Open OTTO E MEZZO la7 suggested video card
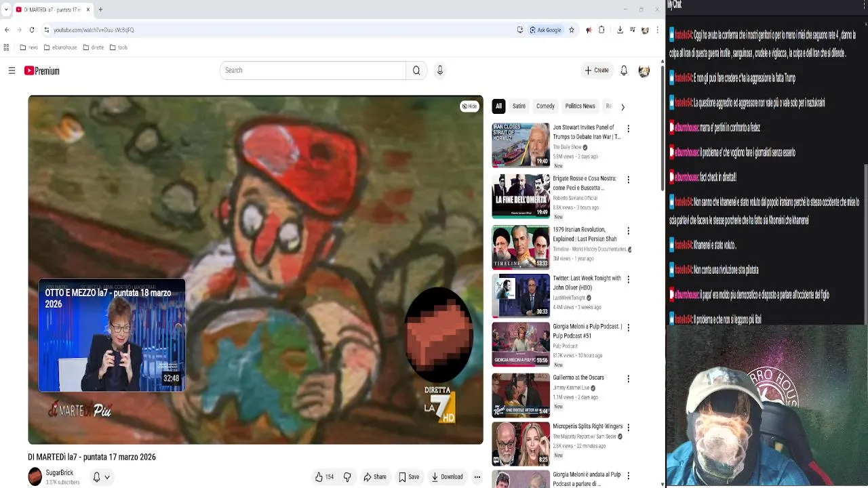Viewport: 868px width, 488px height. 111,335
